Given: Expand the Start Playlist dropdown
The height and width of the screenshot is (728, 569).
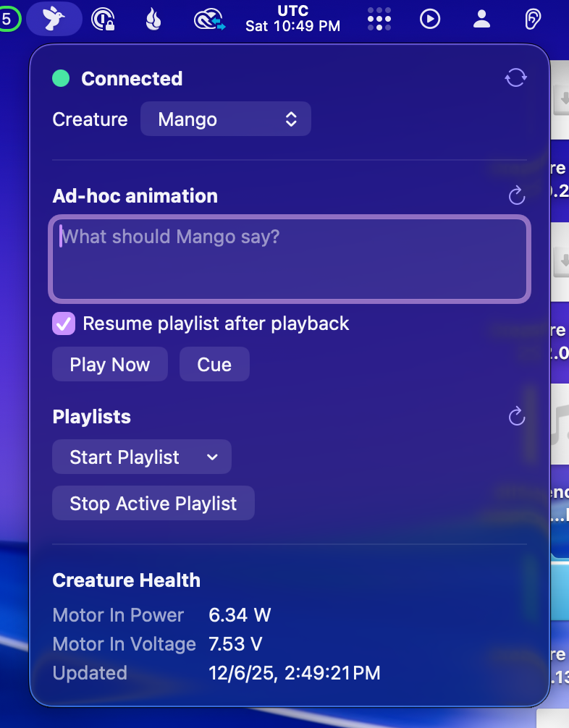Looking at the screenshot, I should pyautogui.click(x=142, y=457).
